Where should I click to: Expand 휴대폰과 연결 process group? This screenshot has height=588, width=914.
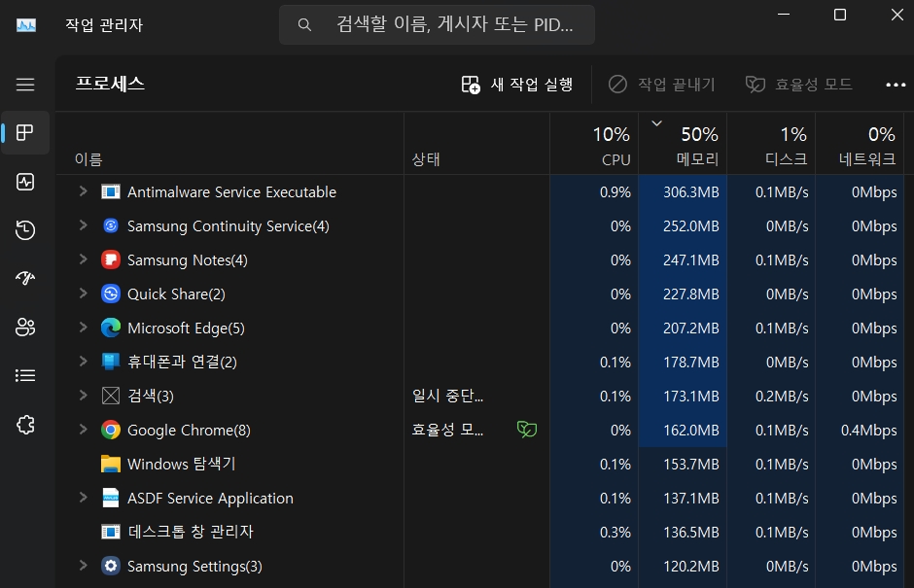click(83, 362)
